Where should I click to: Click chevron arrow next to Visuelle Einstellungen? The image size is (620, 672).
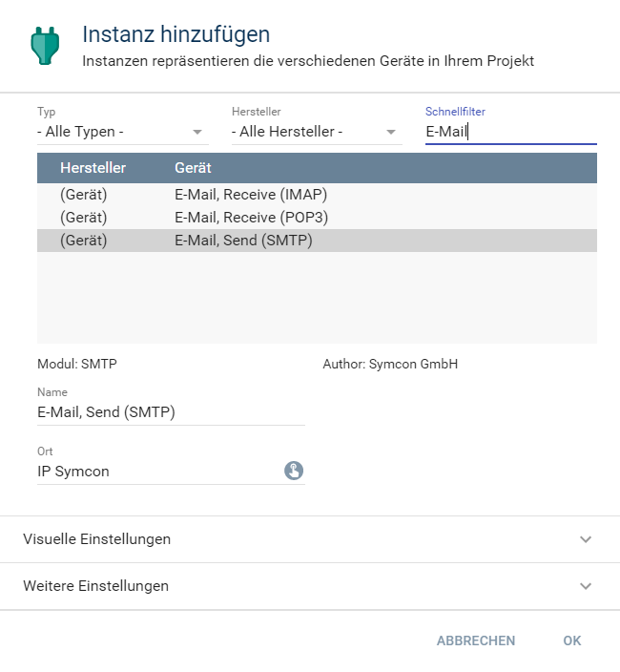pyautogui.click(x=586, y=539)
